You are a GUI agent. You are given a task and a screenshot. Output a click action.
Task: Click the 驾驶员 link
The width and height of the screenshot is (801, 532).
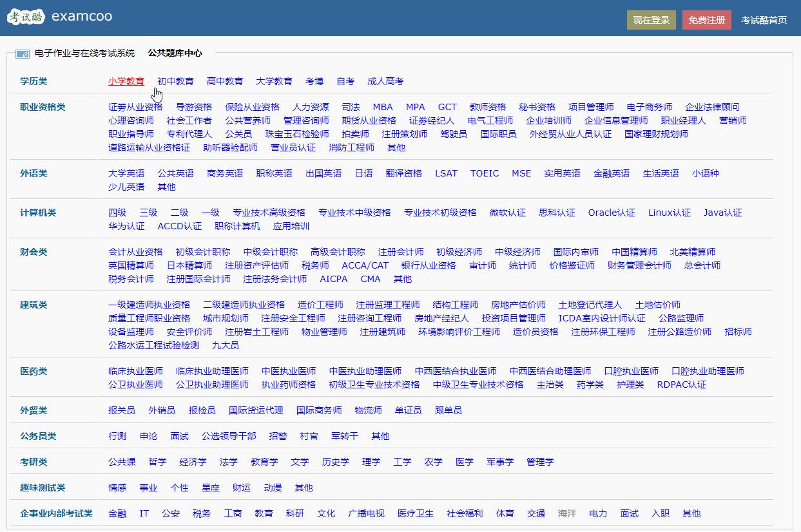454,134
